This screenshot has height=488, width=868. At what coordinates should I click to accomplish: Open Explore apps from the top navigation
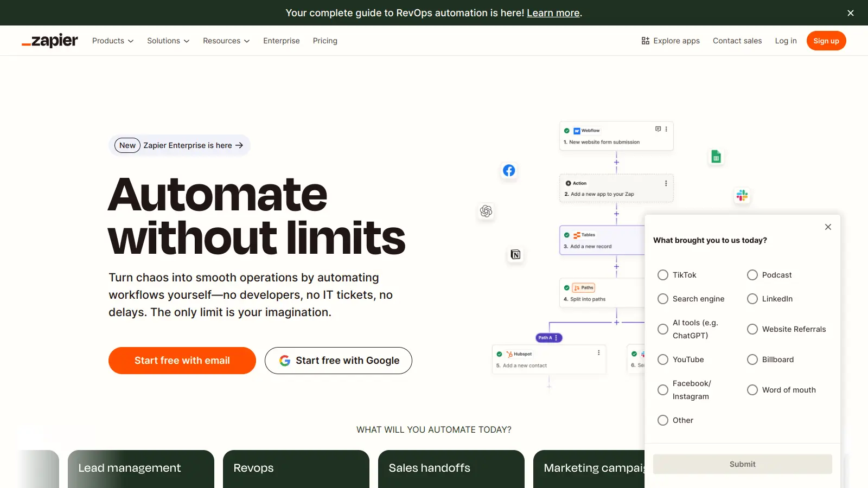(x=671, y=41)
